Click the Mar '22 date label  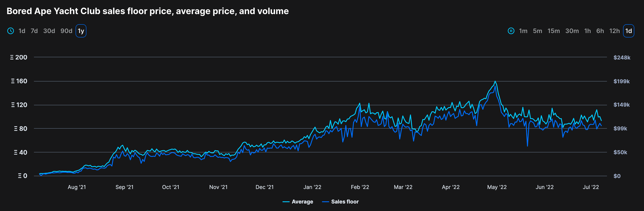tap(403, 187)
